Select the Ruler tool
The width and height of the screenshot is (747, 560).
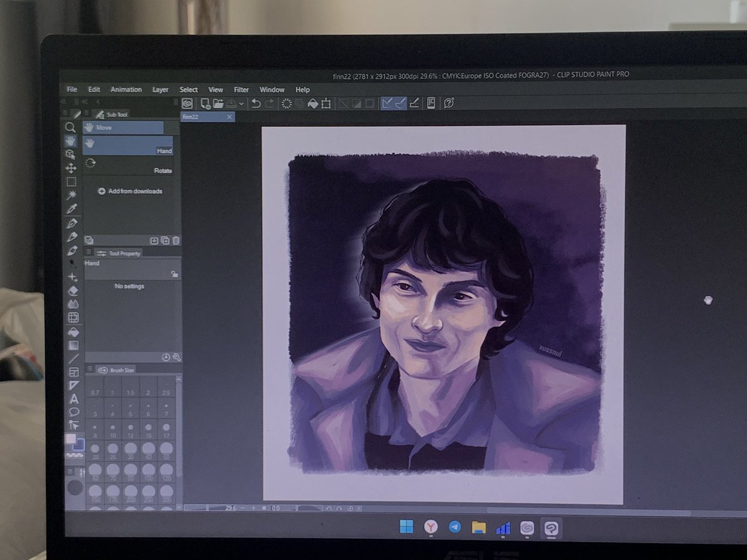coord(74,385)
